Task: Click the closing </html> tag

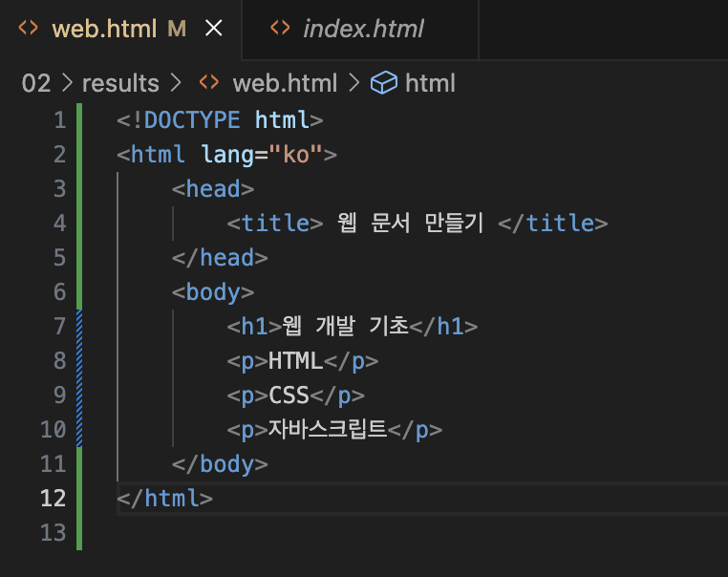Action: tap(165, 498)
